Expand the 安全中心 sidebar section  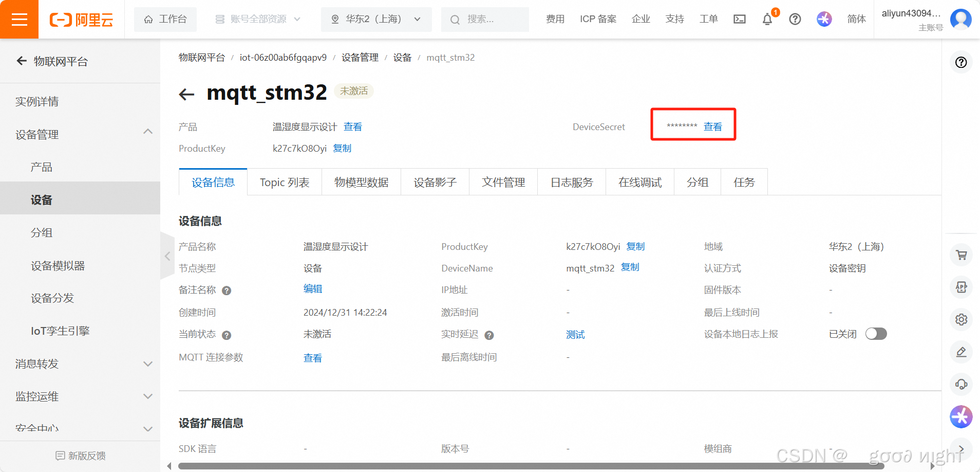pyautogui.click(x=148, y=429)
